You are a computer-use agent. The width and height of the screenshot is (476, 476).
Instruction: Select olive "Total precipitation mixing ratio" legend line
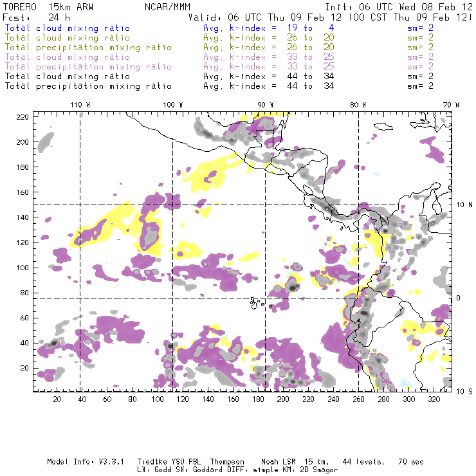pos(88,48)
